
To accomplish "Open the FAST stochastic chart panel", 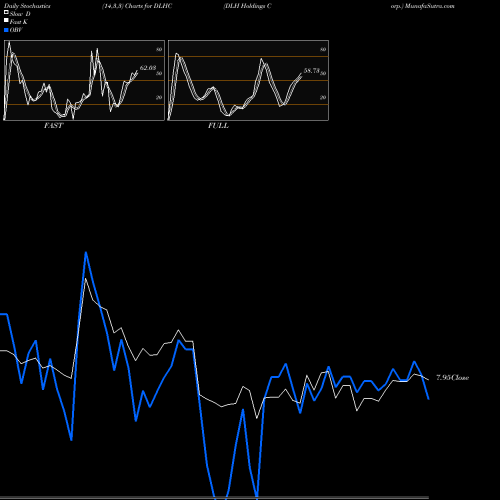I will pos(84,80).
